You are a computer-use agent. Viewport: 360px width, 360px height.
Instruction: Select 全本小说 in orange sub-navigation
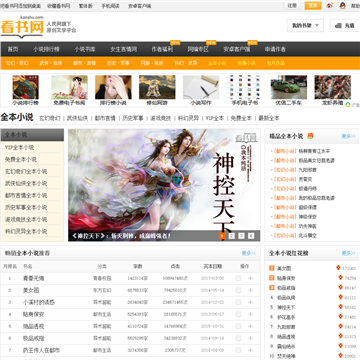(217, 63)
